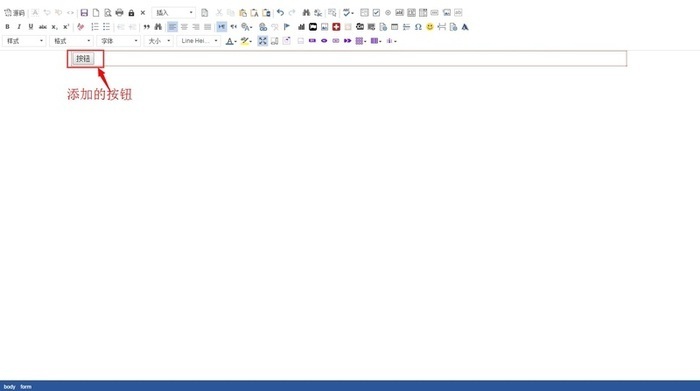Select the form element path item

pos(26,387)
